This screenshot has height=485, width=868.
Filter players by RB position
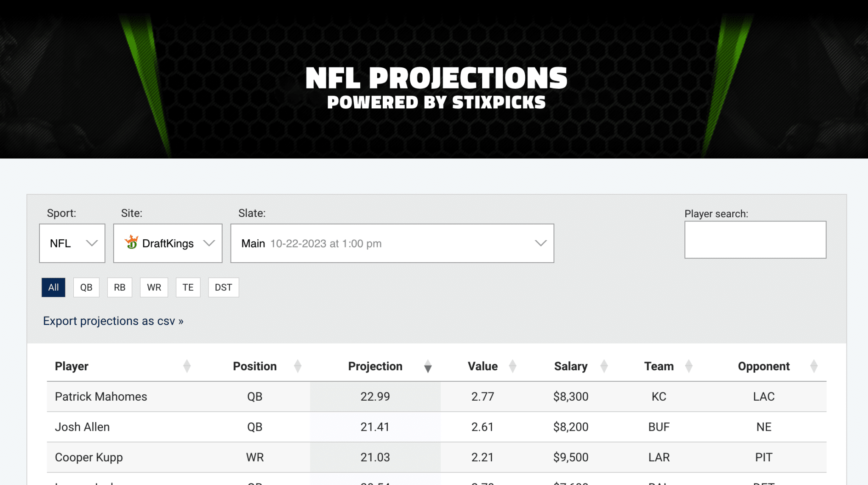coord(120,288)
